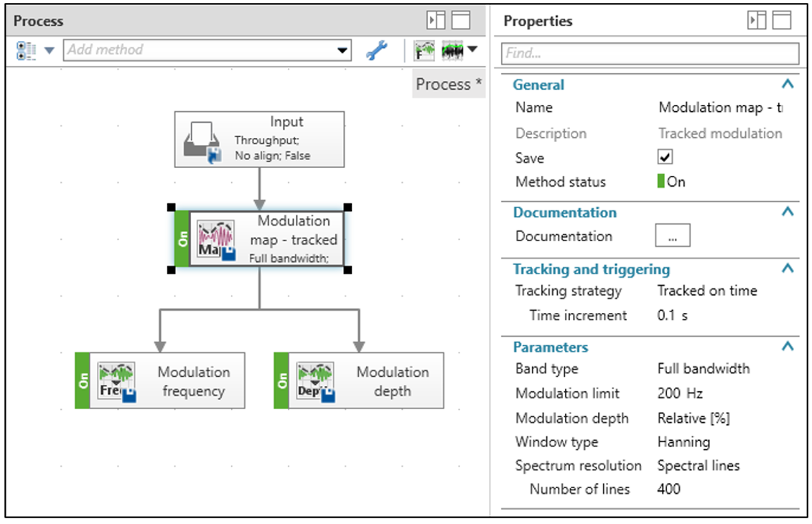Toggle the Save checkbox
812x524 pixels.
click(x=665, y=157)
